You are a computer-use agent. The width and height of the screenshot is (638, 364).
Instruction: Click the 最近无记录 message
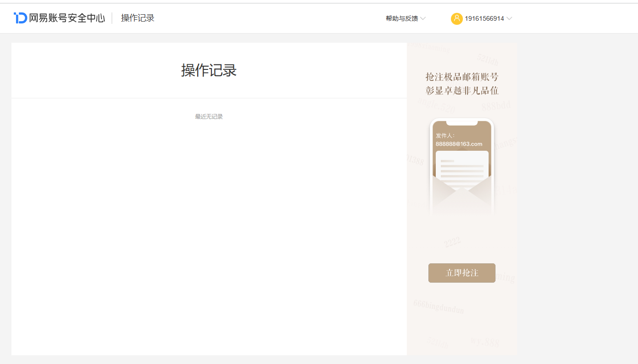209,117
